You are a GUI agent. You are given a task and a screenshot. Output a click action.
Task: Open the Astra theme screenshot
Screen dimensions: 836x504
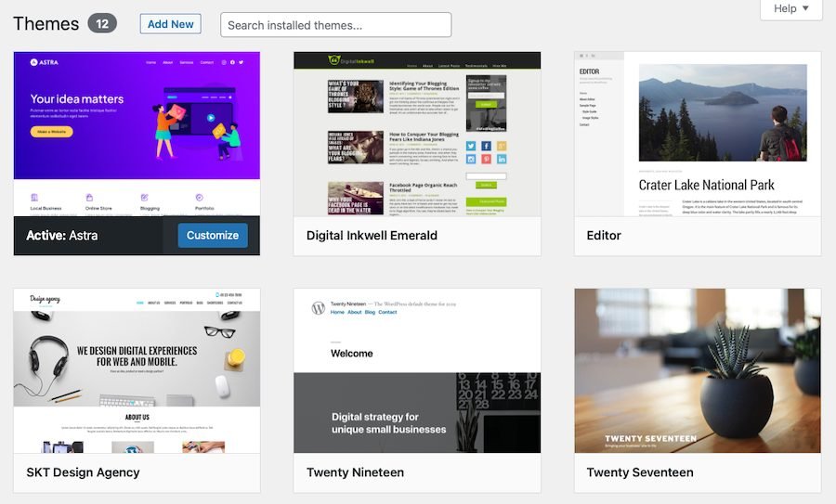point(137,134)
